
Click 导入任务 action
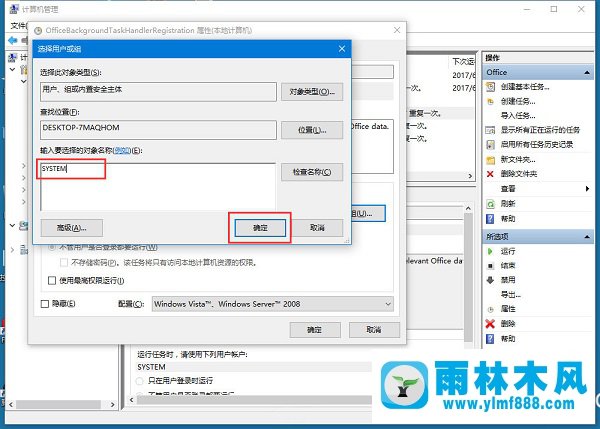coord(518,116)
